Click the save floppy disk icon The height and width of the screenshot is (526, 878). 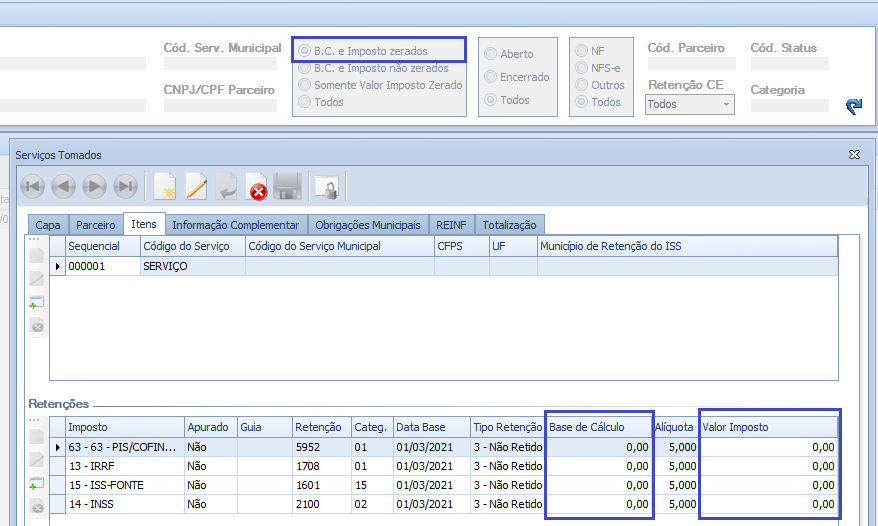pos(288,186)
